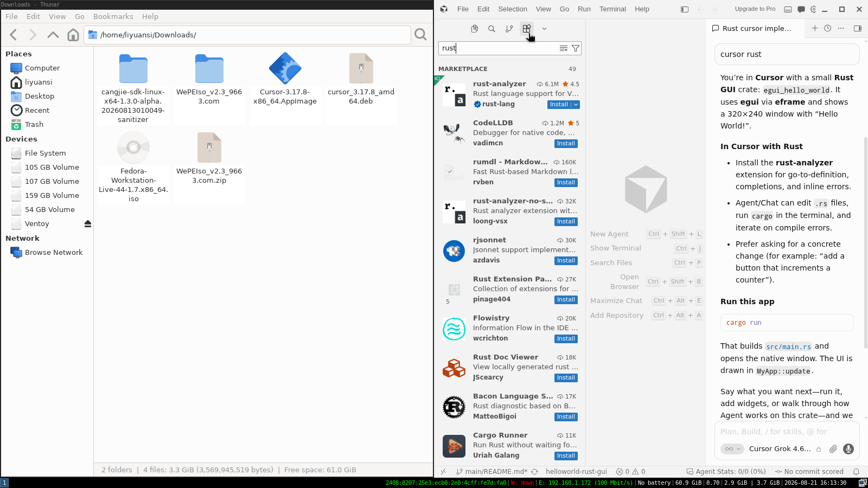
Task: Open Selection menu in Cursor
Action: (513, 9)
